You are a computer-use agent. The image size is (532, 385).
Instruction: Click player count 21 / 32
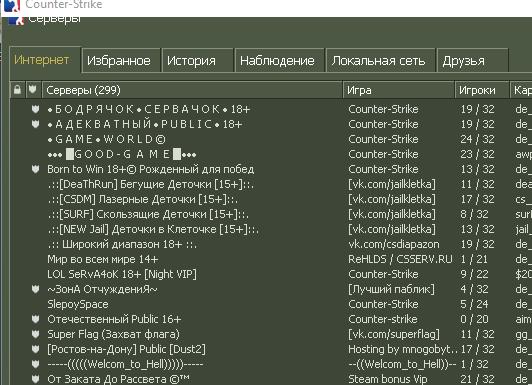point(477,379)
